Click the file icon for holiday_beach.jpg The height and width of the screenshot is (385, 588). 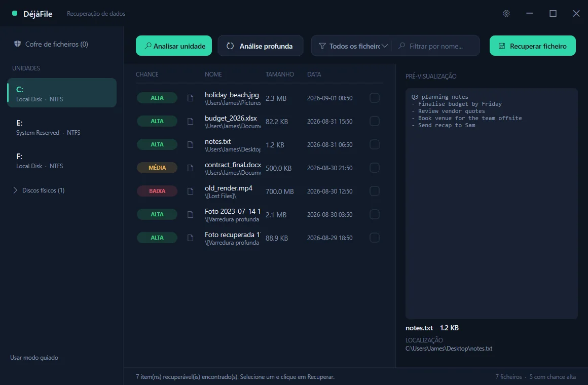pos(191,98)
